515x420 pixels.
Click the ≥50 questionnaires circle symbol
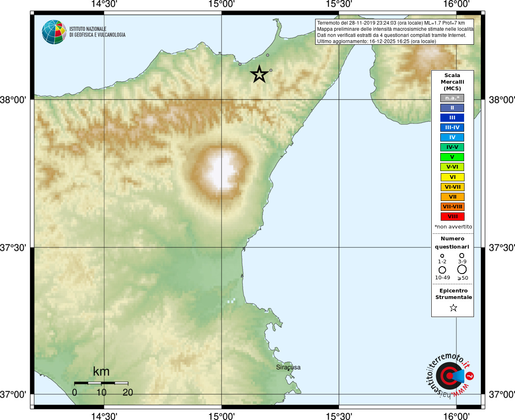pyautogui.click(x=462, y=269)
